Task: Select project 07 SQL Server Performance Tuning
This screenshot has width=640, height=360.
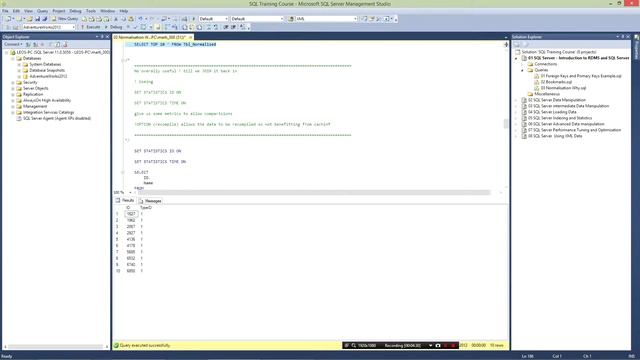Action: click(x=574, y=130)
